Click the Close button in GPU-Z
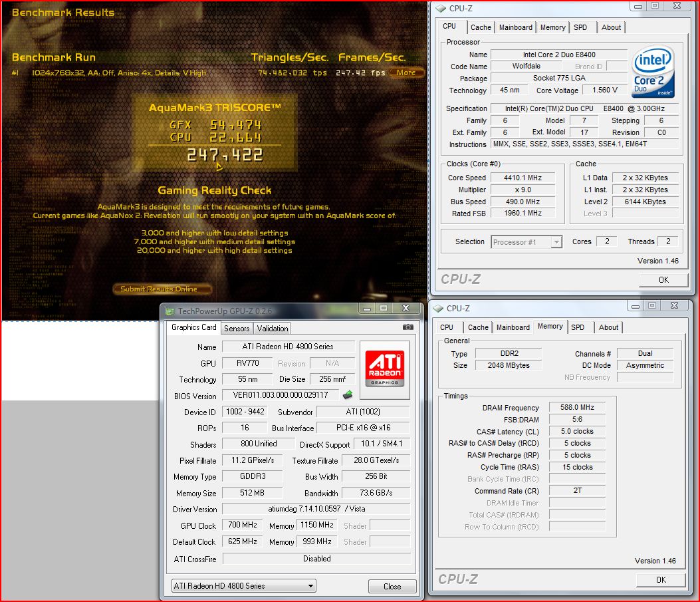The height and width of the screenshot is (602, 700). click(x=392, y=587)
